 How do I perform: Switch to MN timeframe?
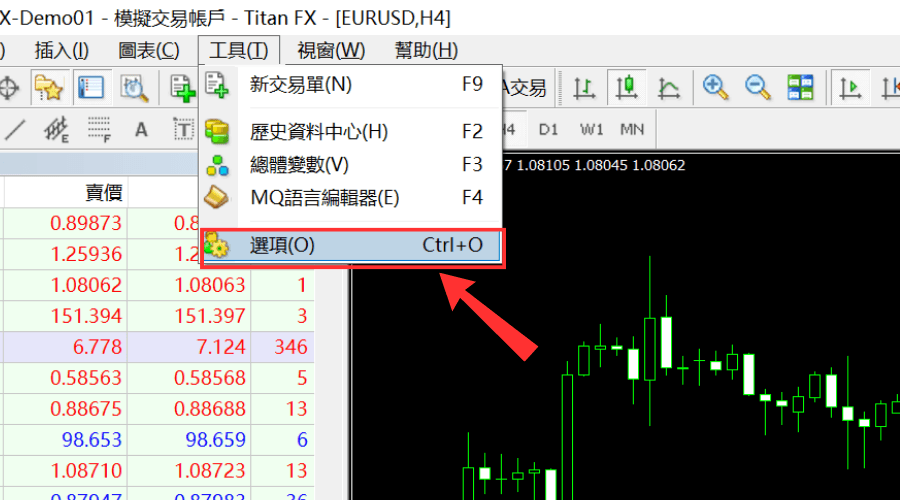tap(632, 130)
